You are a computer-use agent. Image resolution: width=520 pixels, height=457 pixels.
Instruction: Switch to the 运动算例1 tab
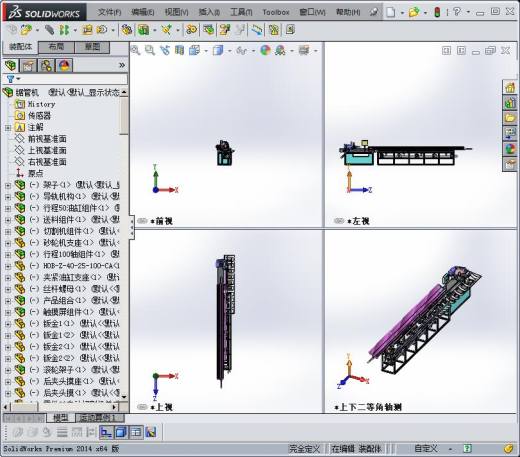click(100, 418)
